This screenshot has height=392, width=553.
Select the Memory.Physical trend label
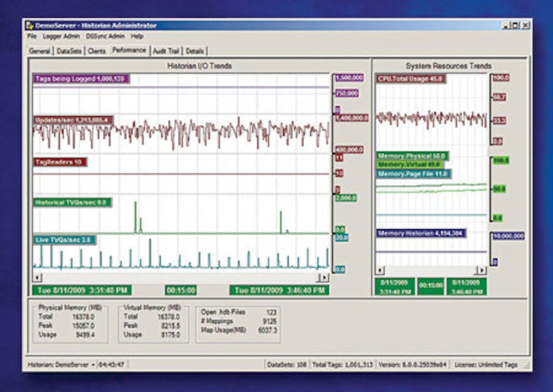412,156
